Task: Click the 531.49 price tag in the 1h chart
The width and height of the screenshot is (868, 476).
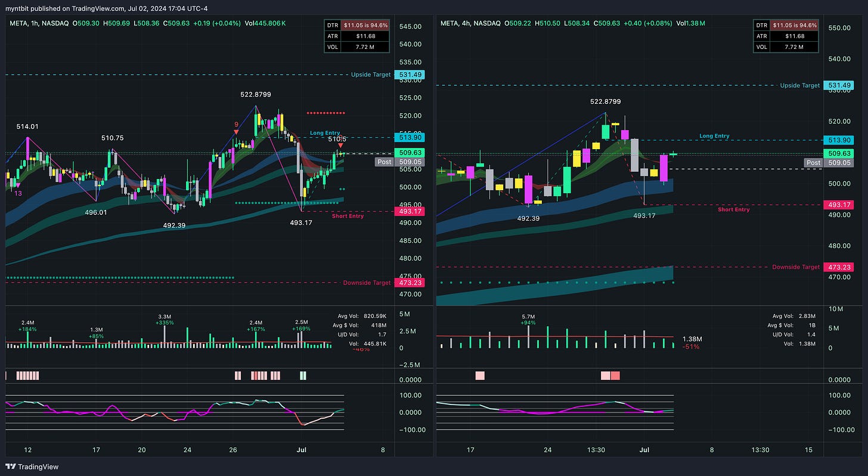Action: pyautogui.click(x=409, y=75)
